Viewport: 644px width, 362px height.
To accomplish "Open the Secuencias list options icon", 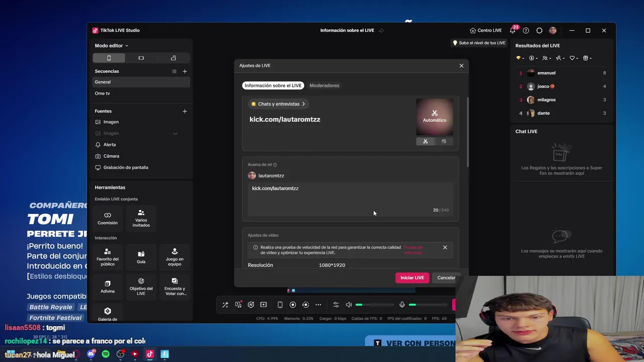I will (174, 71).
